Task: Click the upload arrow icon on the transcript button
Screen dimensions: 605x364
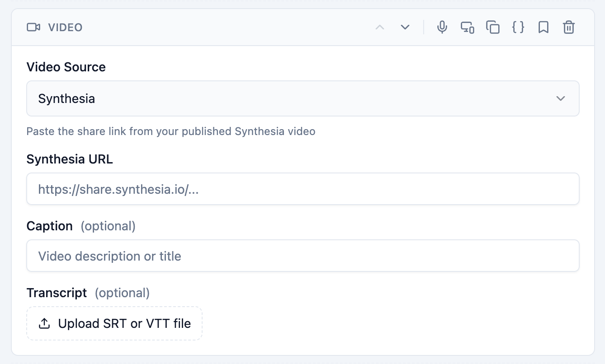Action: (x=44, y=323)
